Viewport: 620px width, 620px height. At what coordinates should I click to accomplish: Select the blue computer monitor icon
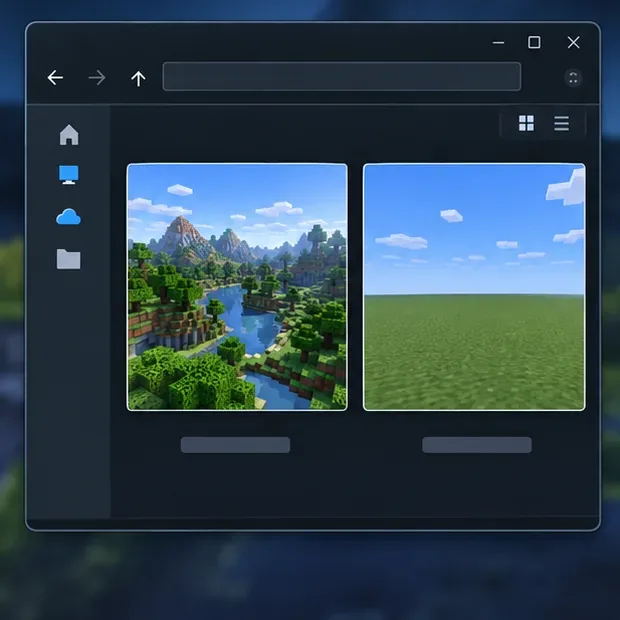coord(69,175)
